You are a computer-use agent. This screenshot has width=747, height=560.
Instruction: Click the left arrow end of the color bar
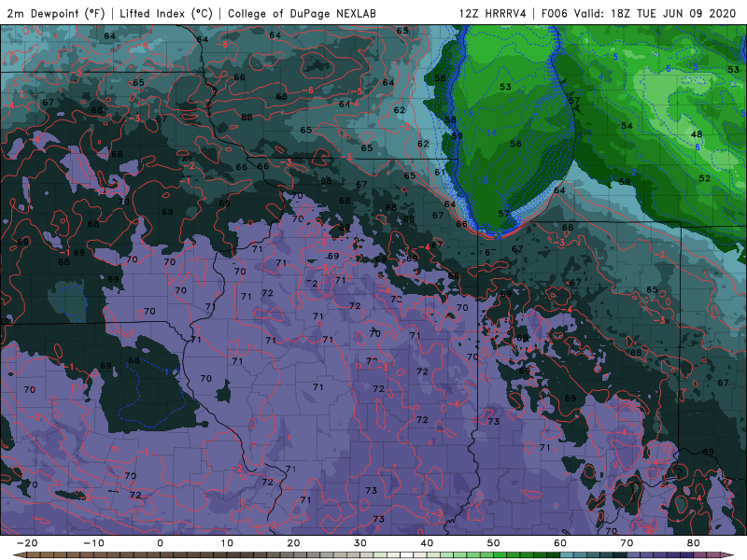coord(18,555)
